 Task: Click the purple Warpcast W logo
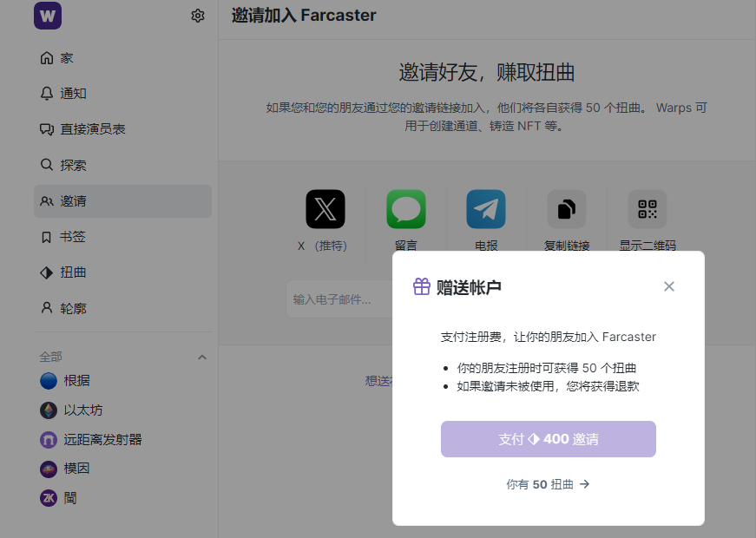(48, 16)
